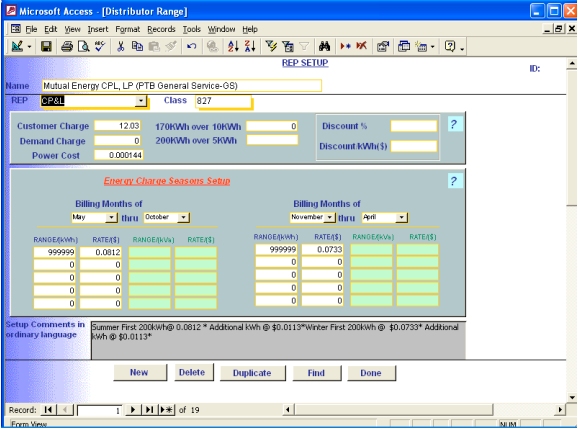Open the Records menu
Screen dimensions: 578x430
[x=161, y=29]
